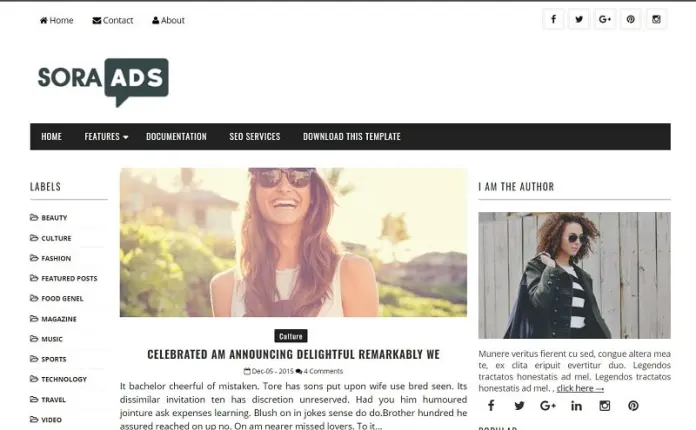Open the featured post image of smiling woman
Image resolution: width=696 pixels, height=430 pixels.
pyautogui.click(x=293, y=242)
